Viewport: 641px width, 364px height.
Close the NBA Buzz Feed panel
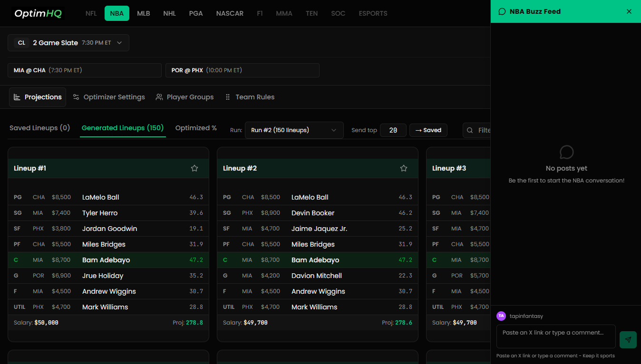(x=629, y=11)
